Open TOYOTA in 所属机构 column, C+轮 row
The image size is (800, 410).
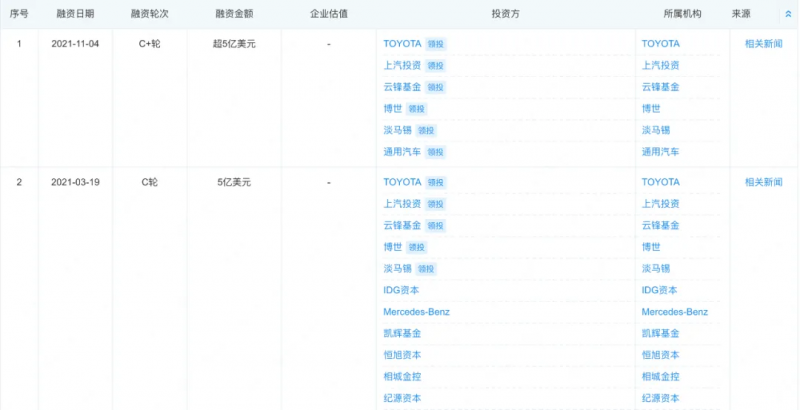coord(661,44)
